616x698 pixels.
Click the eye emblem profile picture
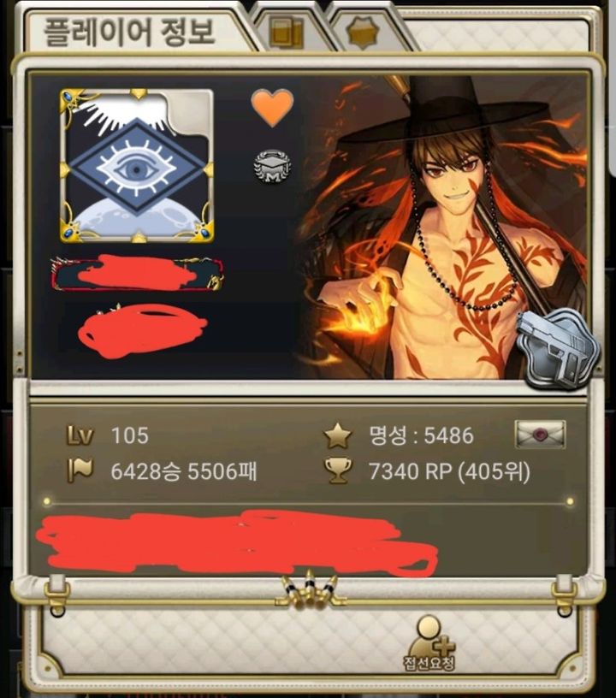pos(137,166)
